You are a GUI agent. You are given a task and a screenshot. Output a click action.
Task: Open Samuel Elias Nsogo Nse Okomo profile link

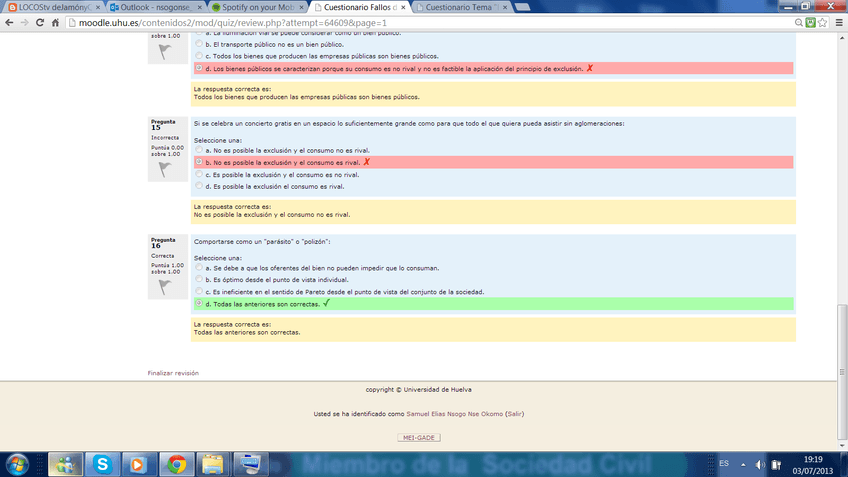tap(454, 414)
